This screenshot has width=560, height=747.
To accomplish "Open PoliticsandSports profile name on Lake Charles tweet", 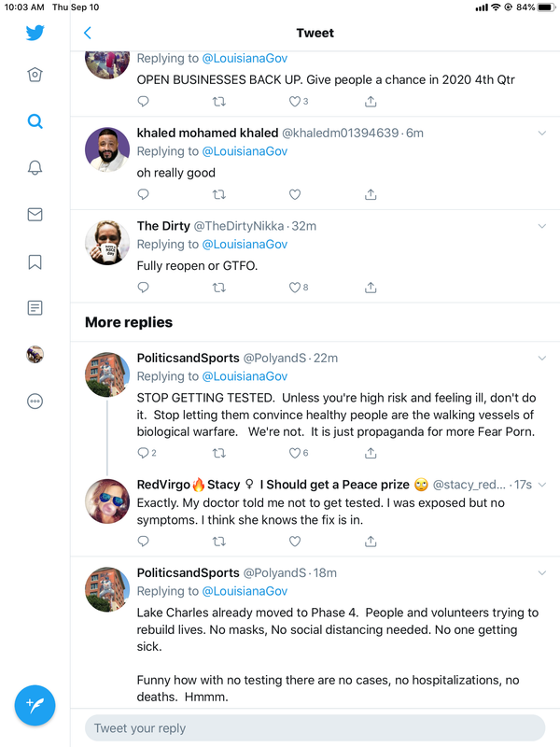I will [188, 572].
